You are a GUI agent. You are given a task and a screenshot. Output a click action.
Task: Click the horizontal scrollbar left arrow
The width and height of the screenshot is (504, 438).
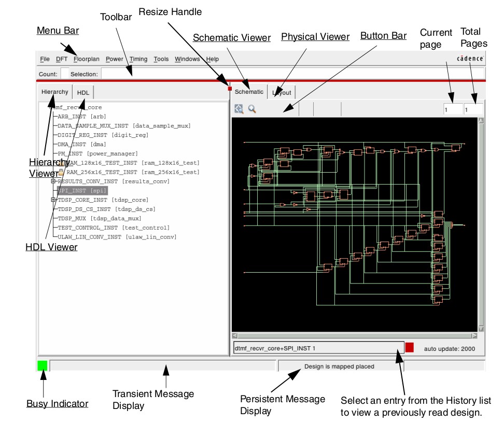[235, 335]
